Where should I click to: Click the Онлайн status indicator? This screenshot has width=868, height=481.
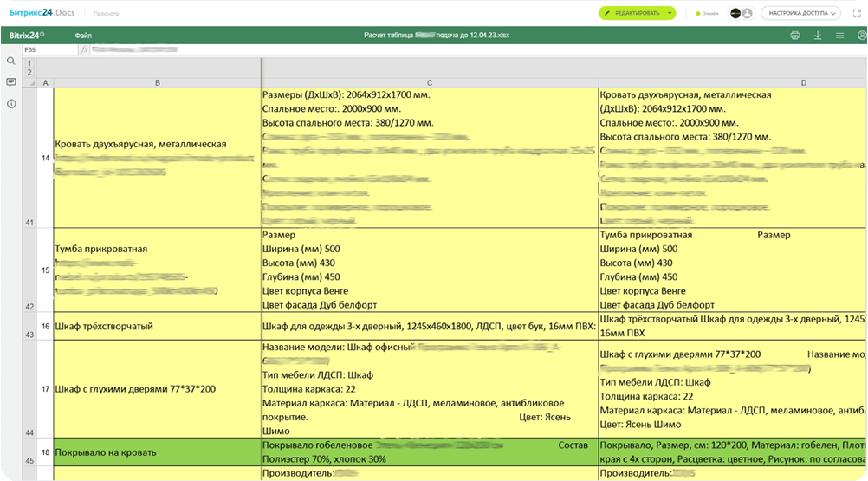[x=708, y=13]
